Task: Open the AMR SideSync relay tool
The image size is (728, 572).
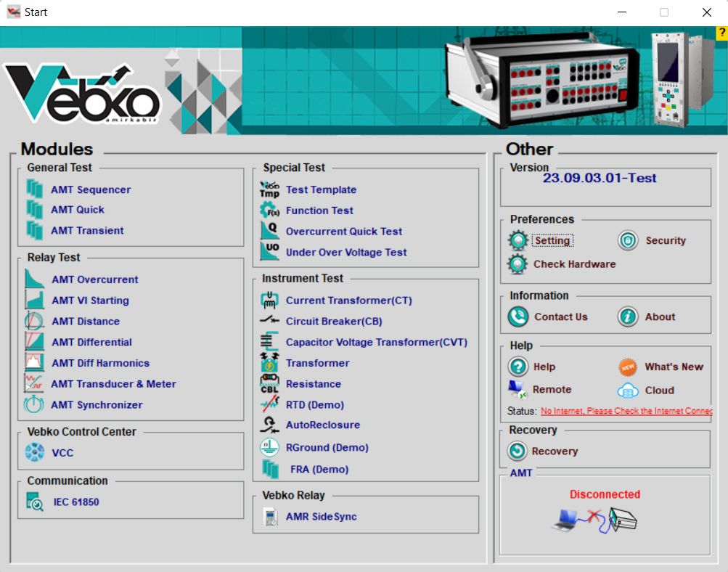Action: [x=321, y=517]
